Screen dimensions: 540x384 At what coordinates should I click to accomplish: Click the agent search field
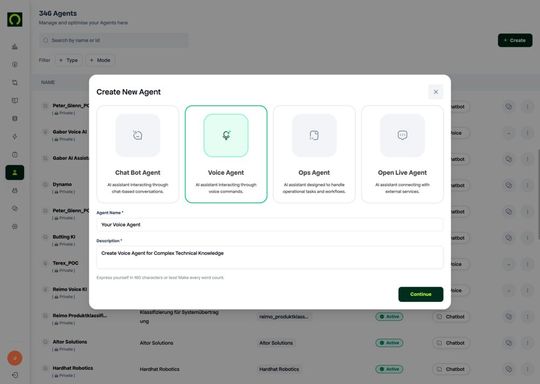(x=114, y=40)
